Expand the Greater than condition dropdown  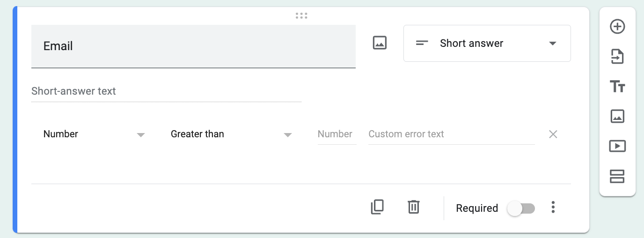pyautogui.click(x=231, y=134)
